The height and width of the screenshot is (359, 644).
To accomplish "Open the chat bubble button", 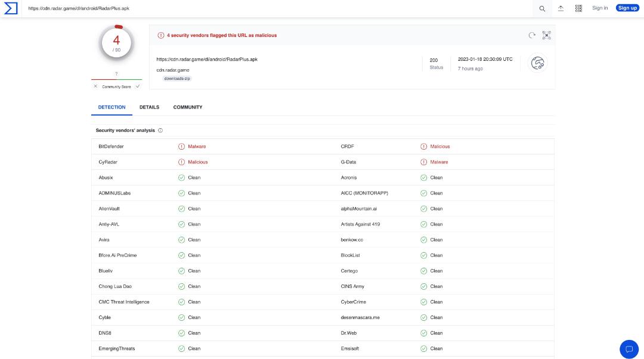I will click(x=629, y=349).
